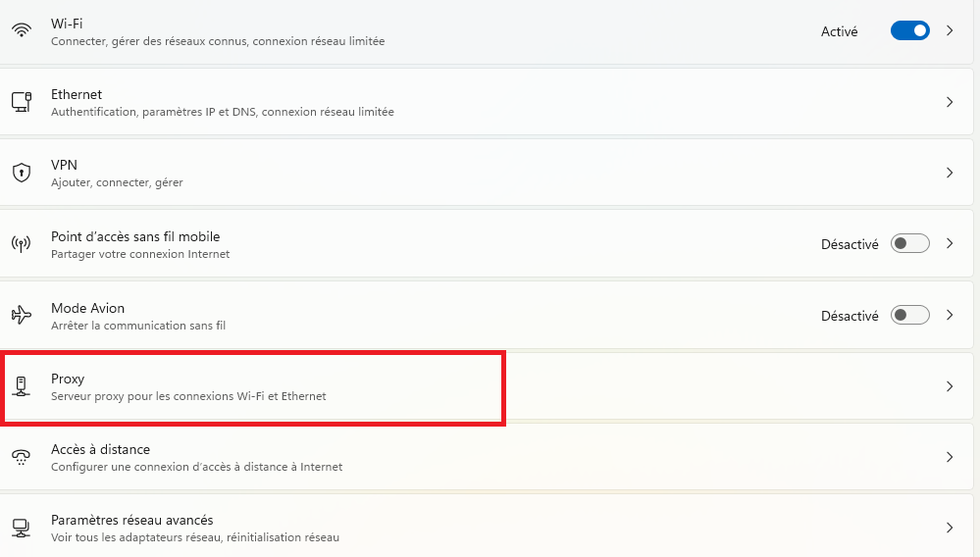Click the airplane mode icon

(x=22, y=315)
